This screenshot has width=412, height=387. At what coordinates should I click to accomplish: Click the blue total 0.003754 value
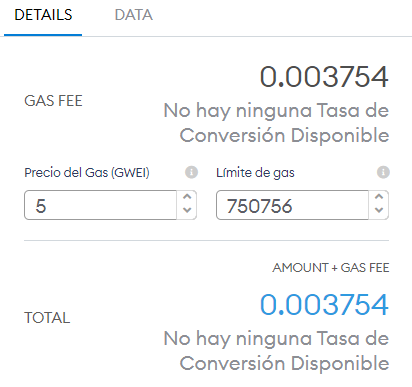[x=324, y=305]
